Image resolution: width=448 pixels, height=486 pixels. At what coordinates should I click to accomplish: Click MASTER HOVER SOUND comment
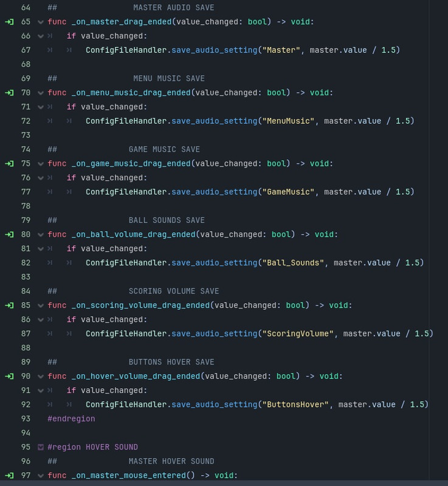[x=171, y=461]
